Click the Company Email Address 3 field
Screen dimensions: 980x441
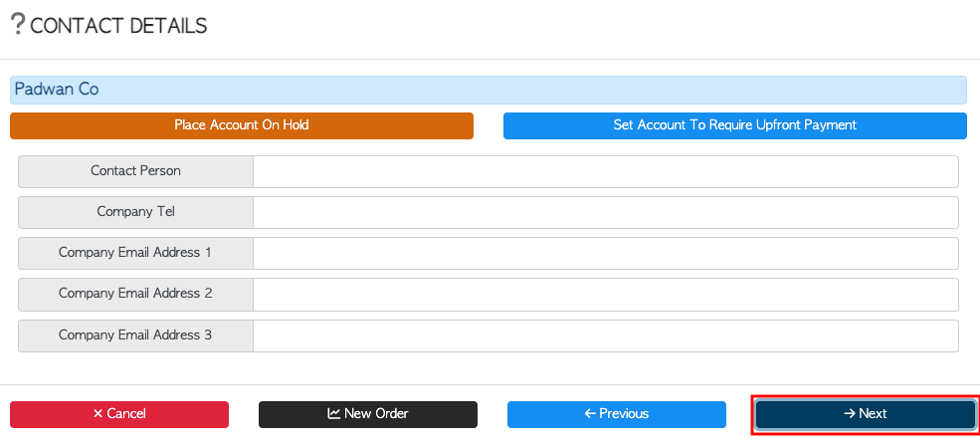[606, 335]
